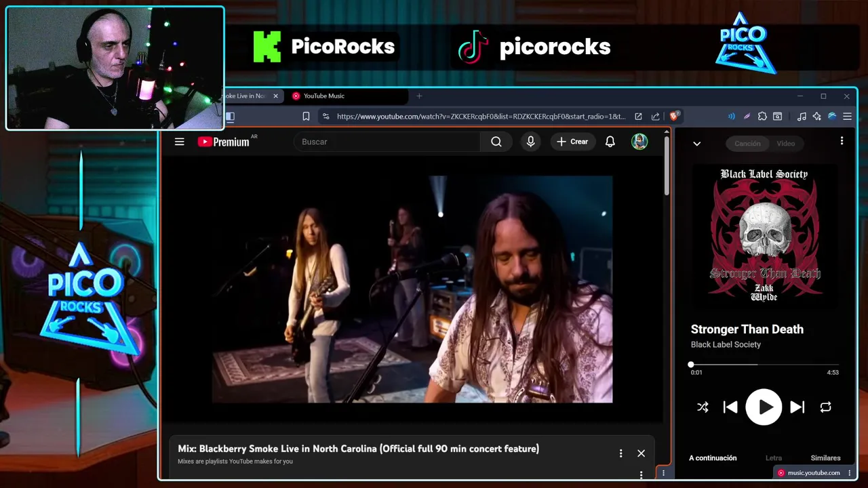Click the Stronger Than Death album art
The width and height of the screenshot is (868, 488).
point(764,235)
